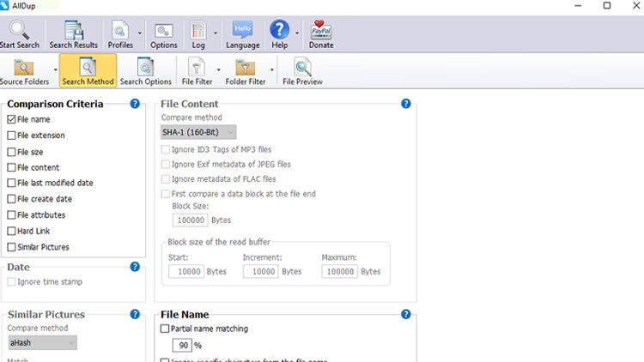The image size is (644, 362).
Task: Click the PayPal Donate icon
Action: point(321,32)
